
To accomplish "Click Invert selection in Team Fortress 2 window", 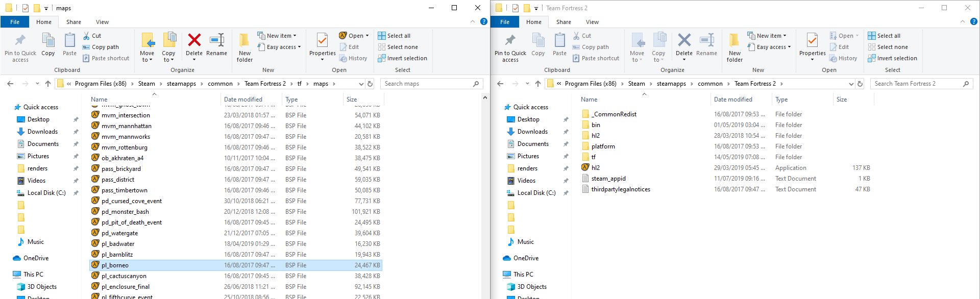I will point(892,58).
